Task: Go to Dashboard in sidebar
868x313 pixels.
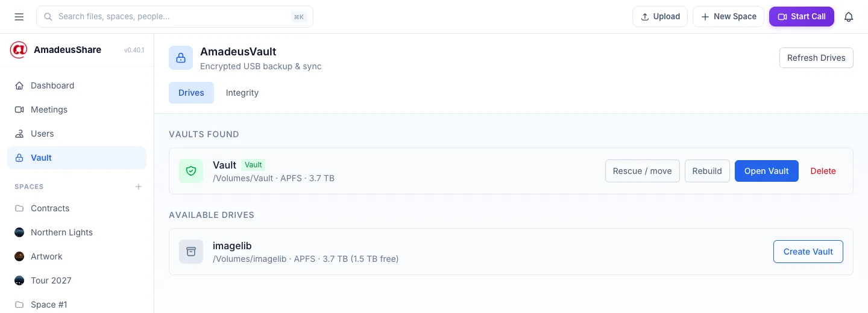Action: coord(77,85)
